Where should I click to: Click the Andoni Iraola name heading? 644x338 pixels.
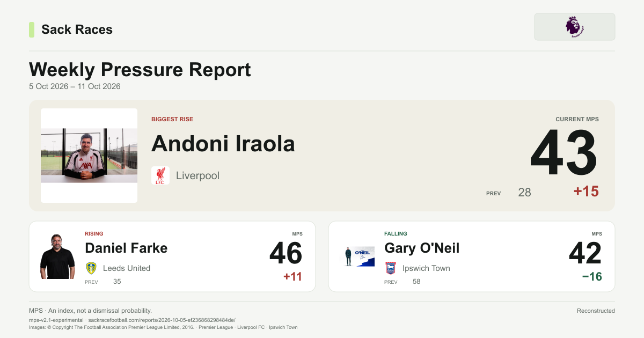point(223,144)
